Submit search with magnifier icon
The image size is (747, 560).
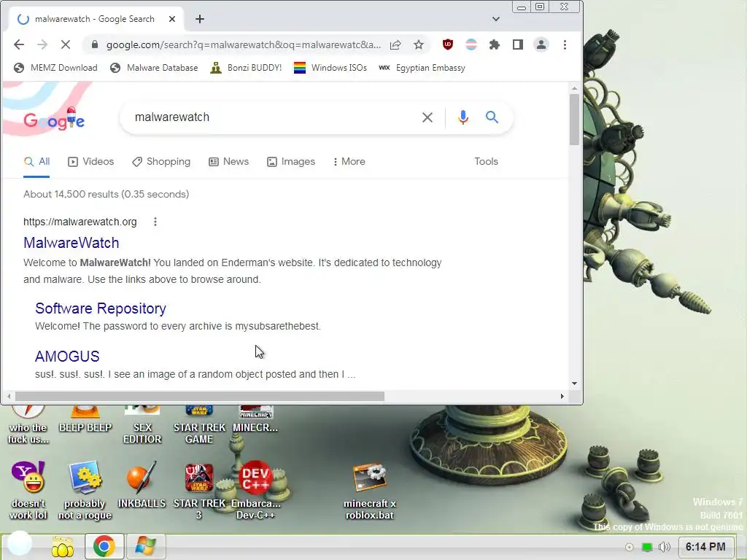(492, 117)
